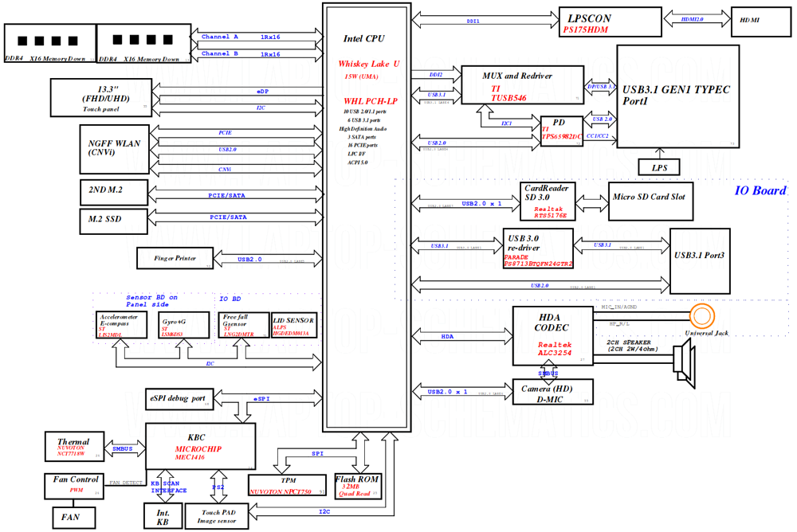Viewport: 797px width, 532px height.
Task: Click the WHL PCH-LP label
Action: [371, 101]
